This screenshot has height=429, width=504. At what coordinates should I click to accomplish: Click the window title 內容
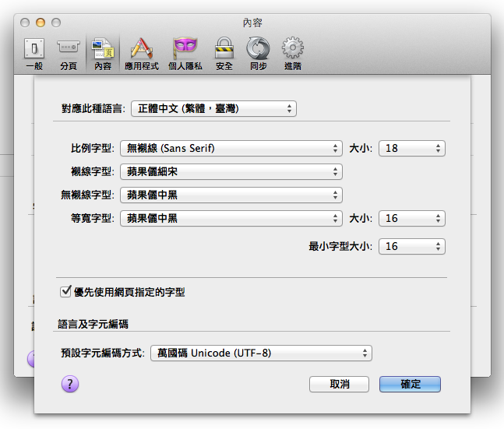(x=252, y=23)
